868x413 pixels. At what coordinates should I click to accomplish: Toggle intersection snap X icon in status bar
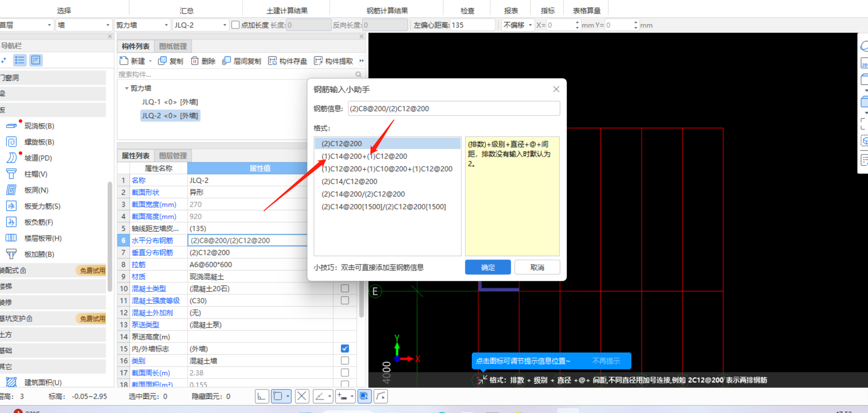coord(302,396)
